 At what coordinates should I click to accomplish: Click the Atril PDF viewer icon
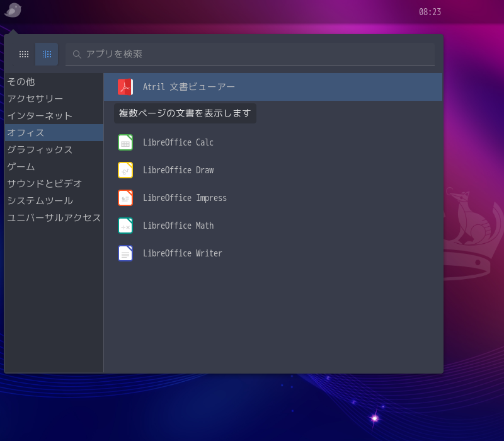(125, 87)
